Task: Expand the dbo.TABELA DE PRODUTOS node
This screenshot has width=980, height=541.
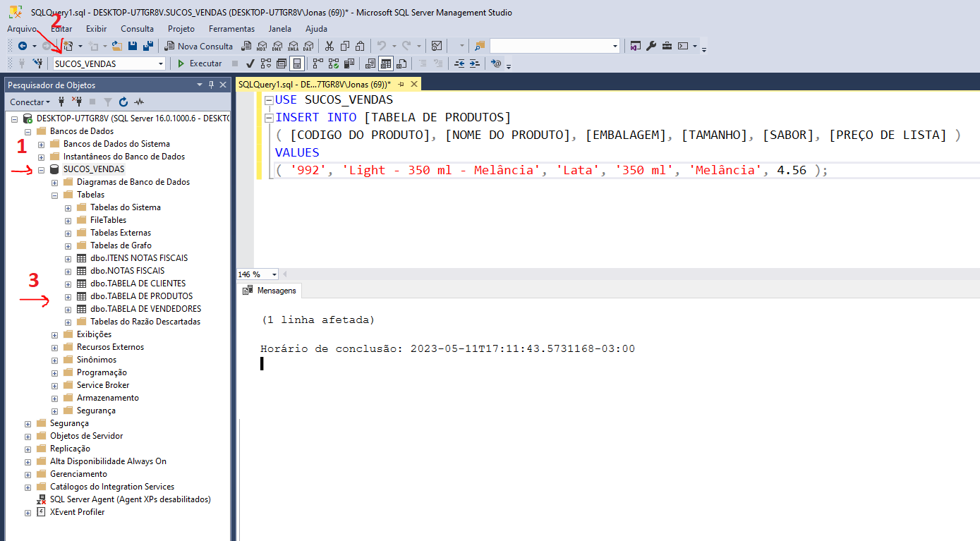Action: [68, 296]
